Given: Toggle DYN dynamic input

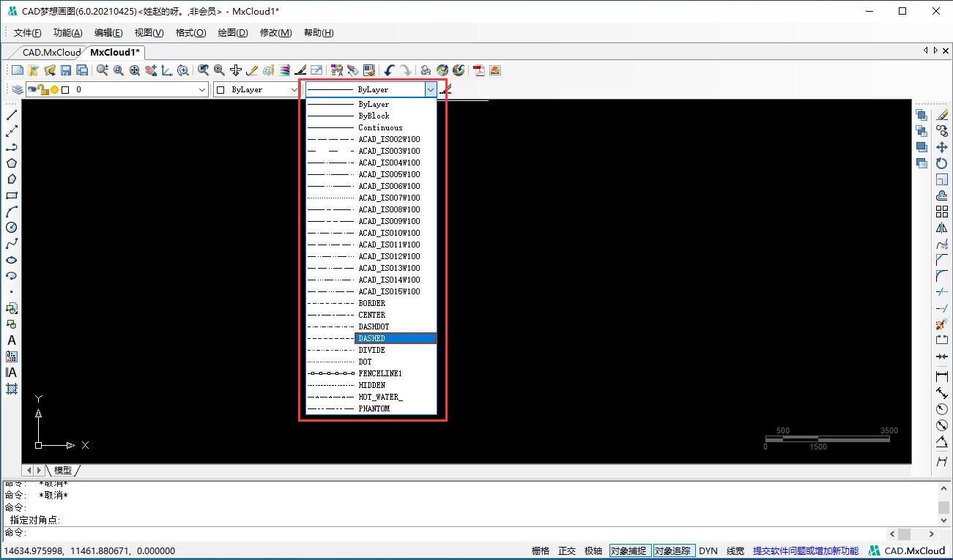Looking at the screenshot, I should point(708,550).
